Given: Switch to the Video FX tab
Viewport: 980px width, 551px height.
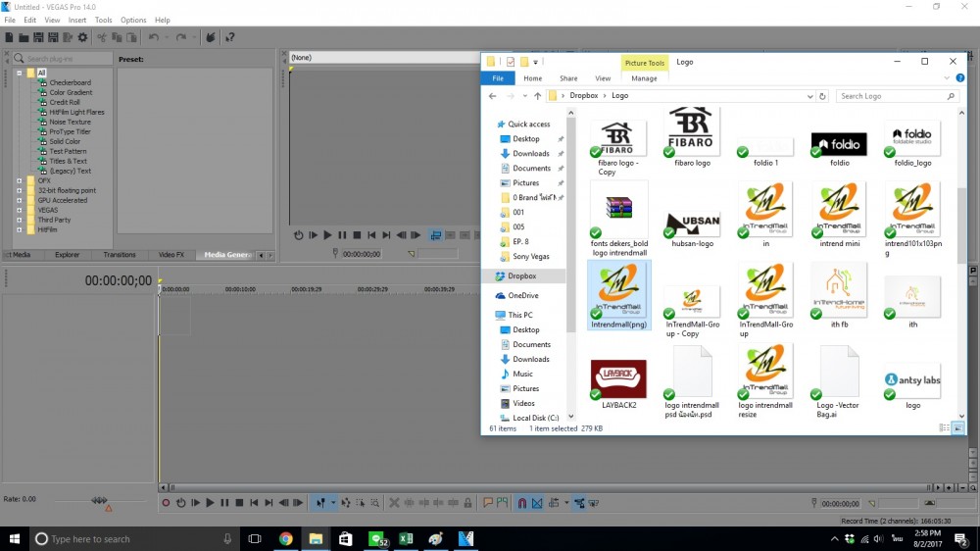Looking at the screenshot, I should tap(171, 255).
